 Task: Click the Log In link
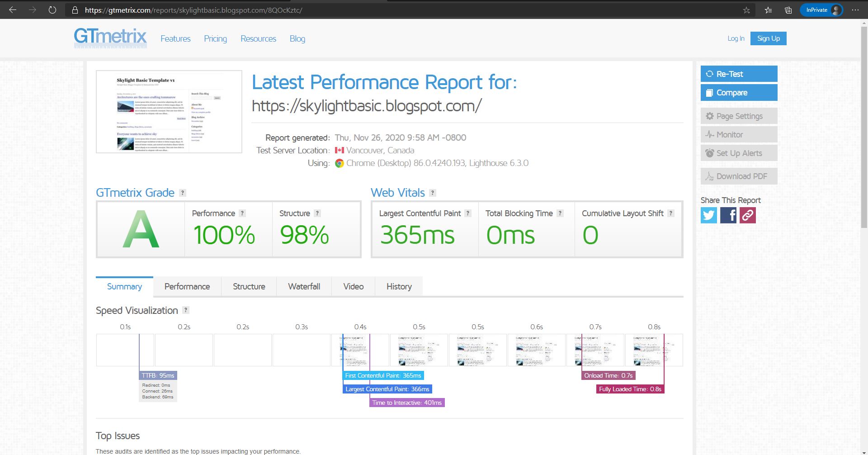736,38
